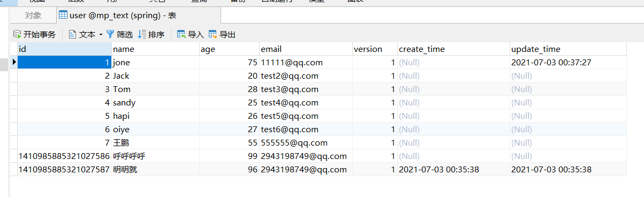Switch to the 对象 tab
This screenshot has height=197, width=644.
coord(33,16)
